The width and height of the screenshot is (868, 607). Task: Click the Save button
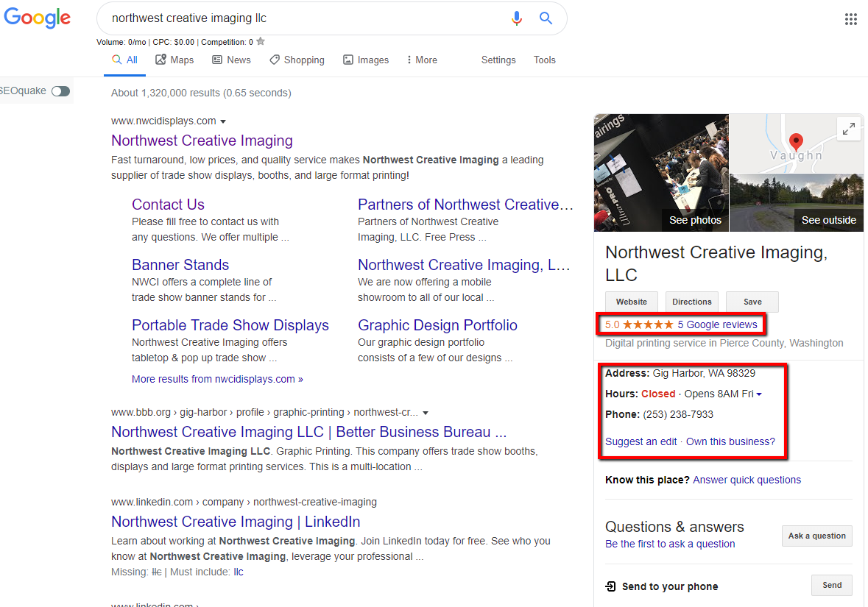(x=752, y=302)
